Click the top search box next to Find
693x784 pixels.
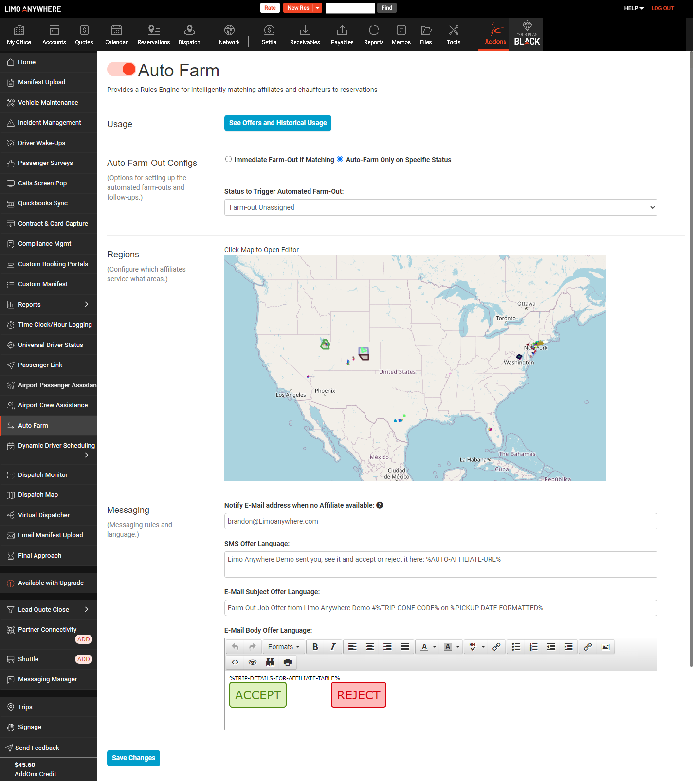tap(350, 8)
